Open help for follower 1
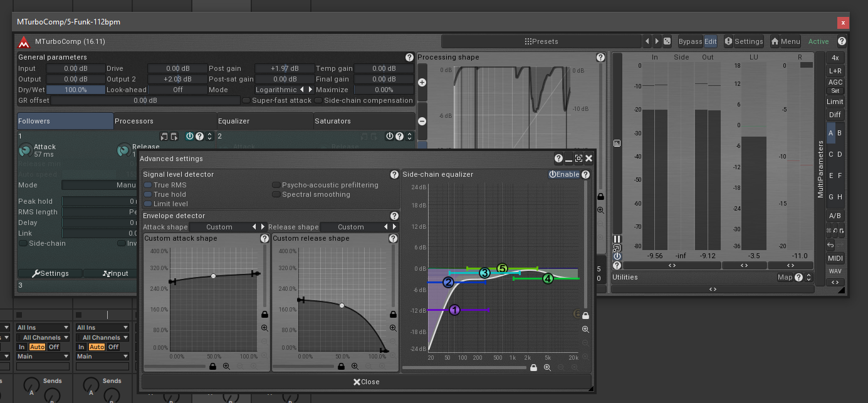868x403 pixels. (x=199, y=136)
